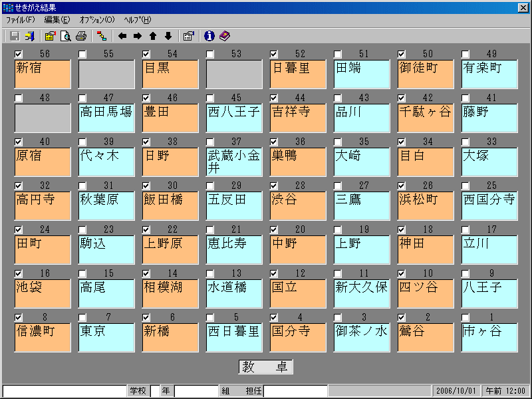Select the 千駄ヶ谷 seat card
Image resolution: width=532 pixels, height=399 pixels.
426,118
